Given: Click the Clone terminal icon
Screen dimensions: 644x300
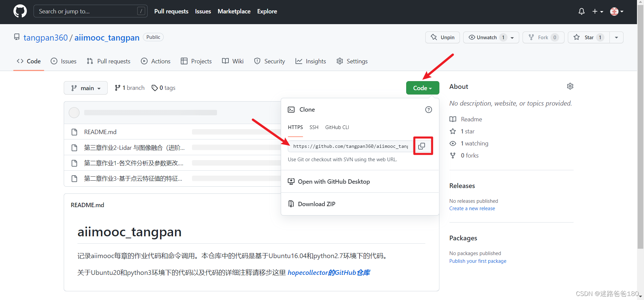Looking at the screenshot, I should 291,110.
